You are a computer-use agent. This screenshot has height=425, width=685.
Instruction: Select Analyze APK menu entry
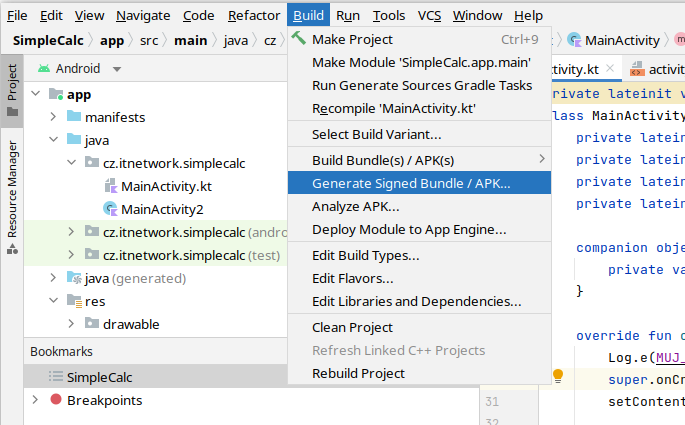coord(419,206)
